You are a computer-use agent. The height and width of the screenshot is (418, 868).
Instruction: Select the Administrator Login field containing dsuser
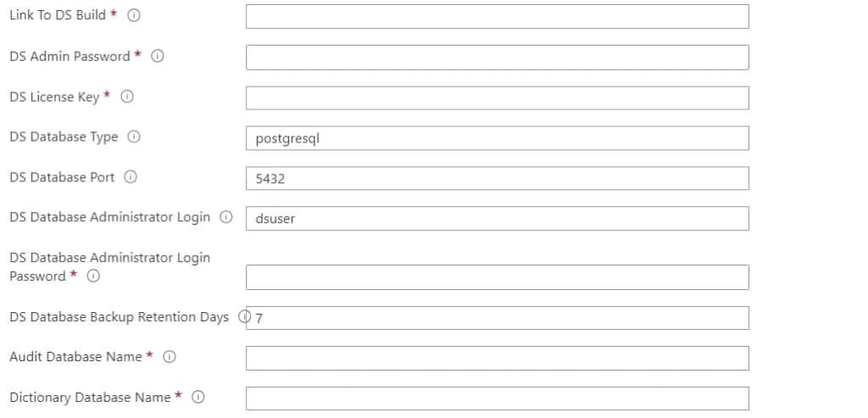coord(497,219)
